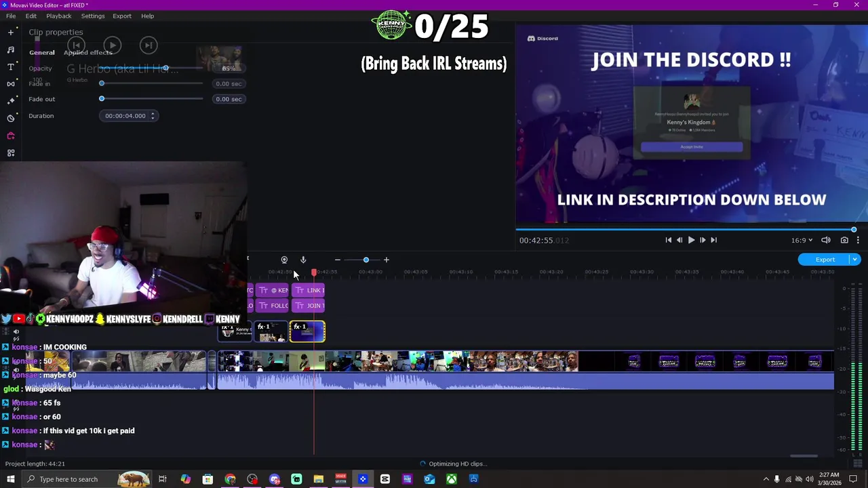Open the File import plus tab

coord(10,32)
